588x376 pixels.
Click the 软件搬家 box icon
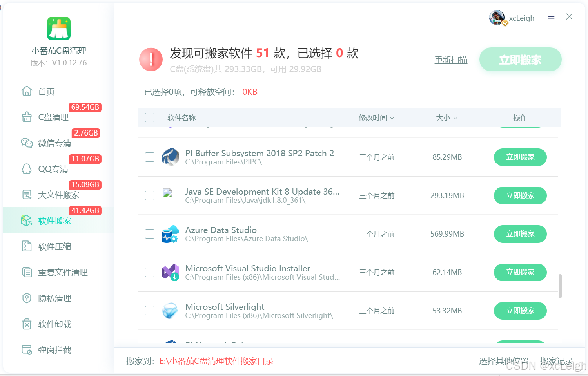coord(27,221)
